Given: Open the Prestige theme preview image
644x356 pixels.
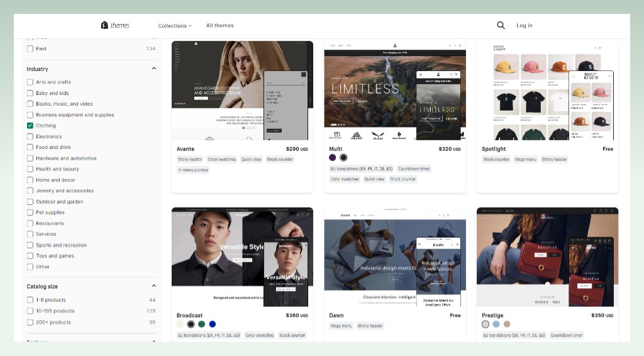Looking at the screenshot, I should [x=548, y=257].
